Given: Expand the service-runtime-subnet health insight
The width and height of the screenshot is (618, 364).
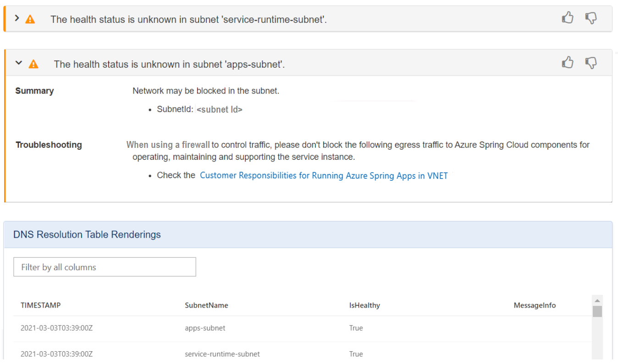Looking at the screenshot, I should (x=17, y=18).
